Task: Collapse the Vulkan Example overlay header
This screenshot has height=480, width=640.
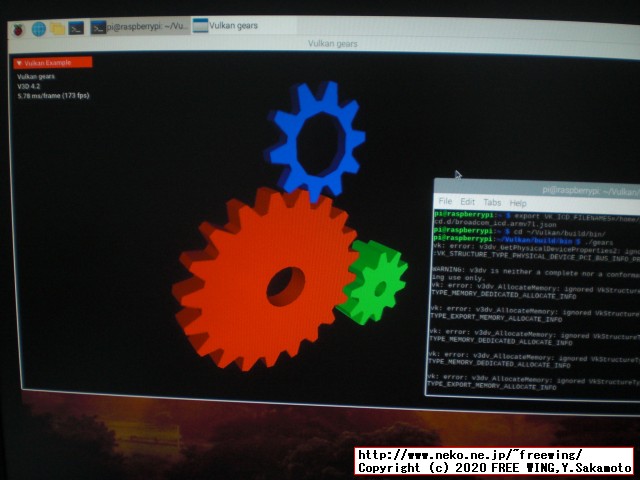Action: [x=52, y=63]
